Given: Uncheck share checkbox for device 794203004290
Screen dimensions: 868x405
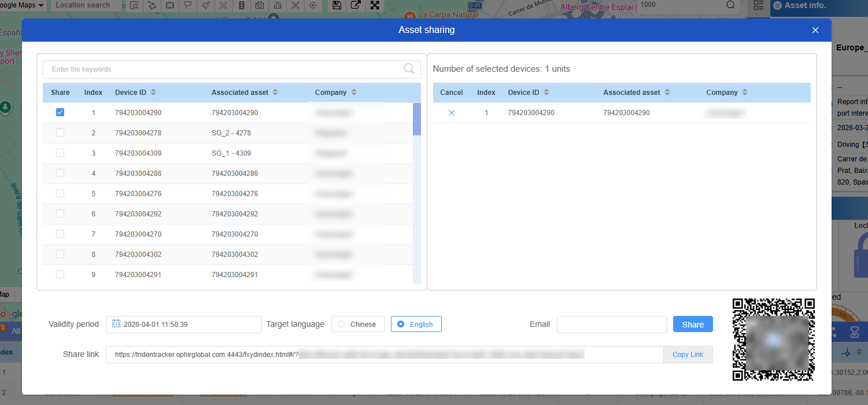Looking at the screenshot, I should click(60, 113).
